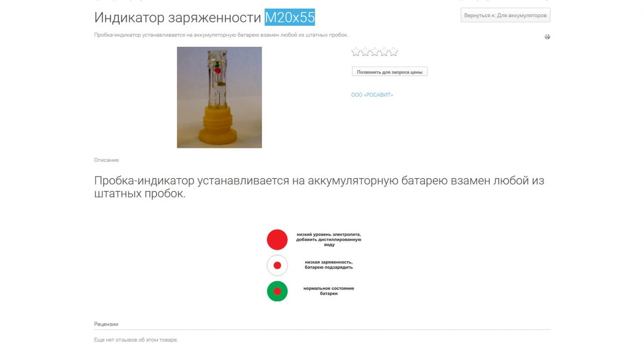Click the 'Рецензии' section label

tap(106, 324)
